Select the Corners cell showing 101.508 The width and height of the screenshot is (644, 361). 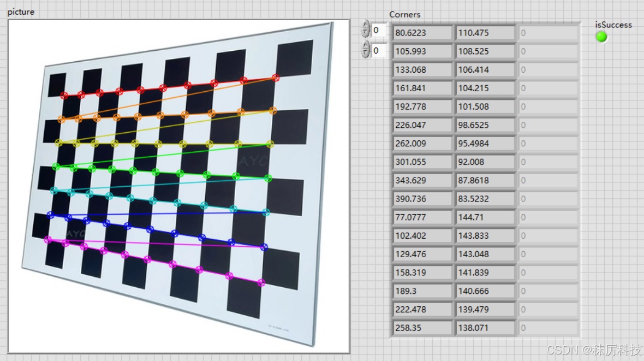coord(486,106)
